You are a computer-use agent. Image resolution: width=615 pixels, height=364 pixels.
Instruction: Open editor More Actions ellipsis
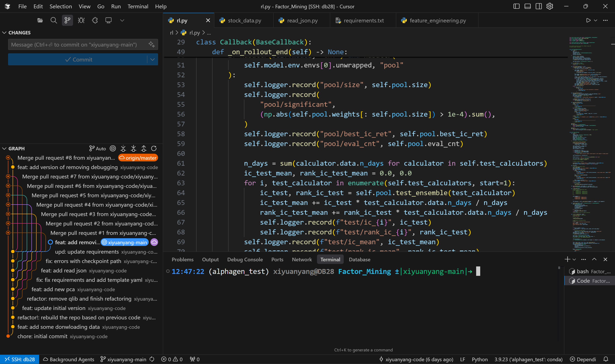[605, 20]
